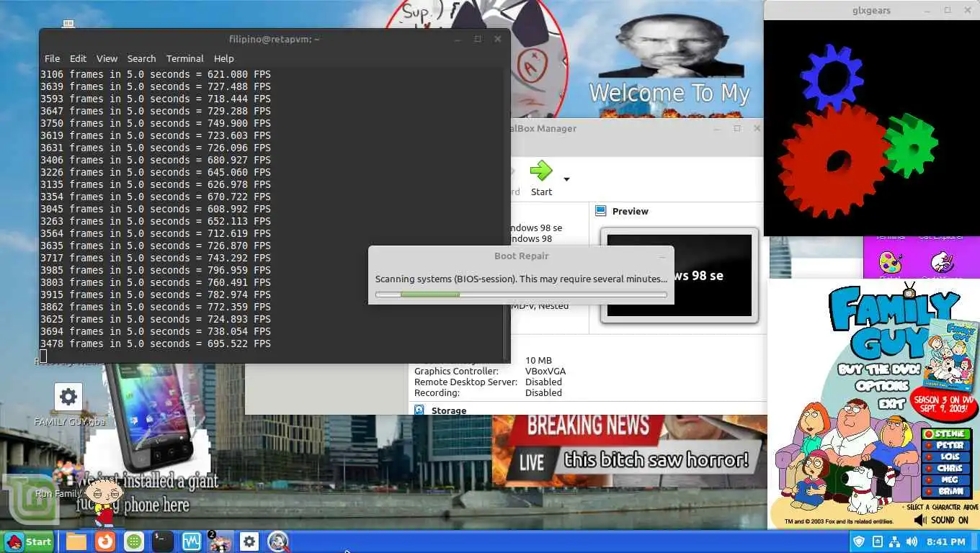
Task: Click the shield security tray icon
Action: point(859,541)
